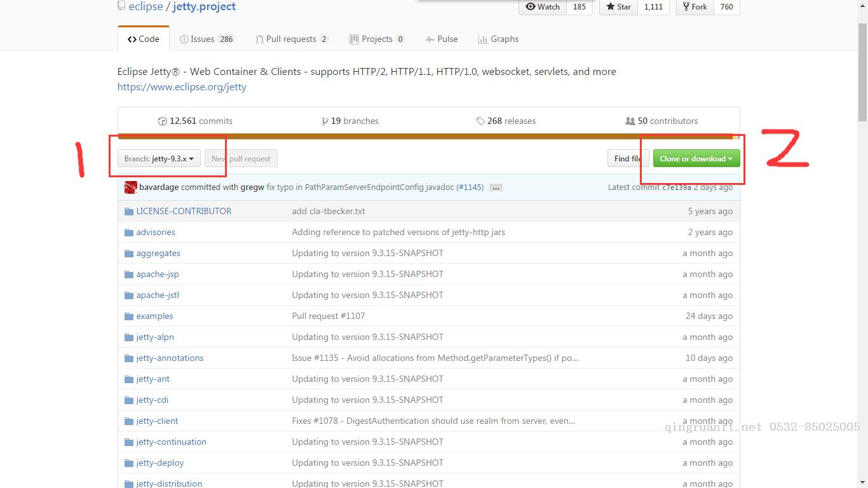The height and width of the screenshot is (488, 868).
Task: Open the jetty-cdi folder name link
Action: tap(152, 400)
